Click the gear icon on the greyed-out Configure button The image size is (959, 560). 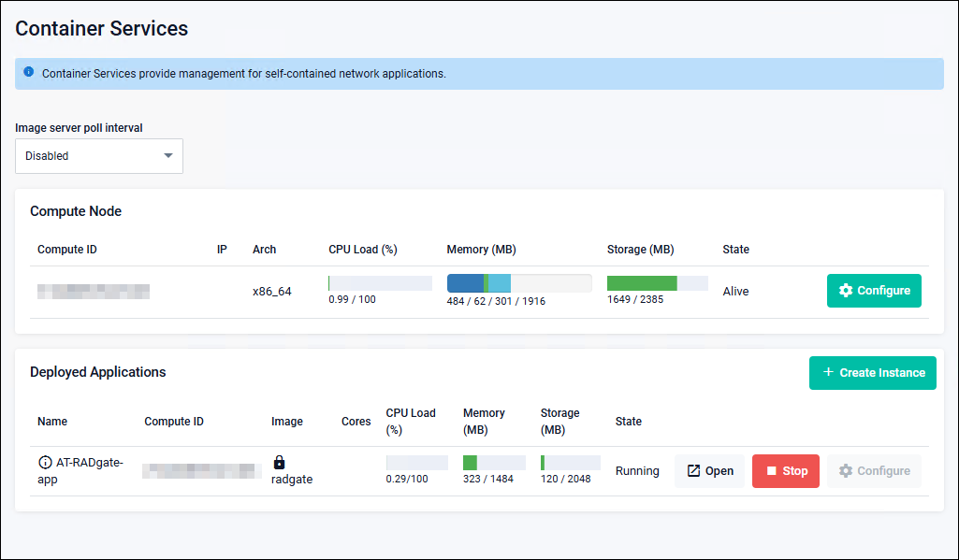(x=846, y=471)
